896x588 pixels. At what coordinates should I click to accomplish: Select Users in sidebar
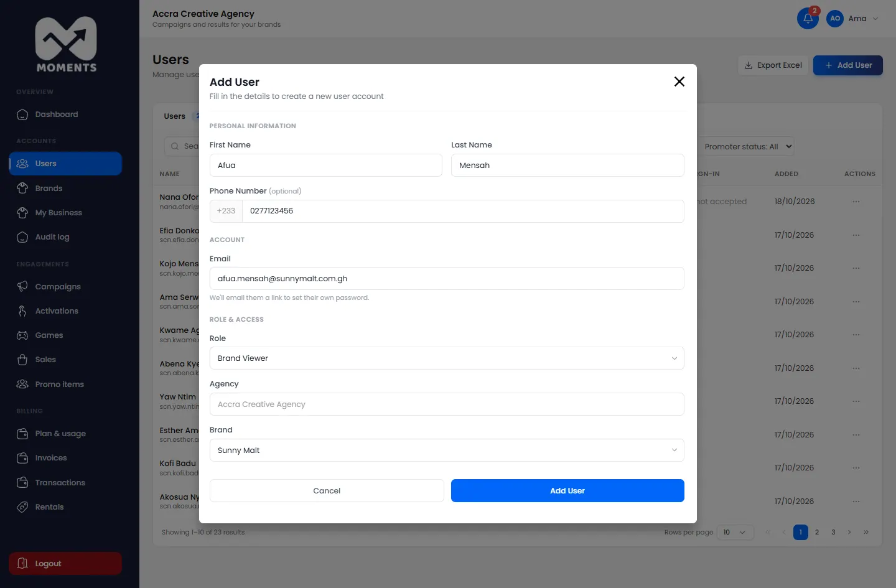65,164
